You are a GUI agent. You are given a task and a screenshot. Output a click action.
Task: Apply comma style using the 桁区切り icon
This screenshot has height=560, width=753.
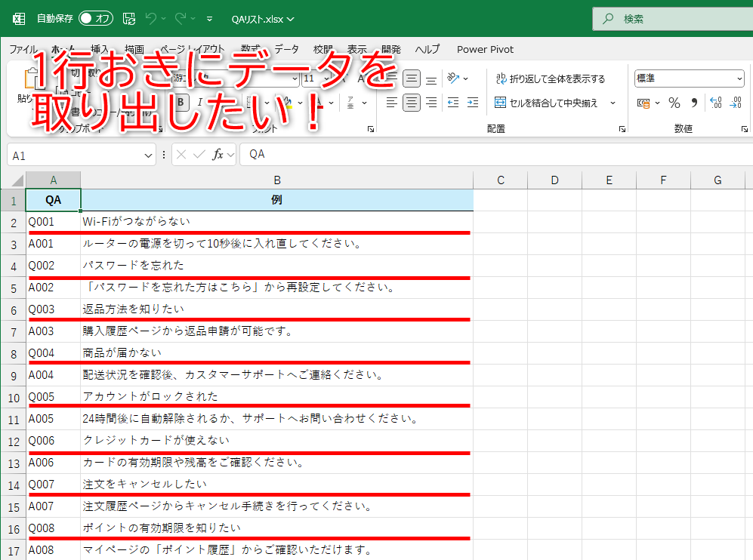(x=695, y=103)
